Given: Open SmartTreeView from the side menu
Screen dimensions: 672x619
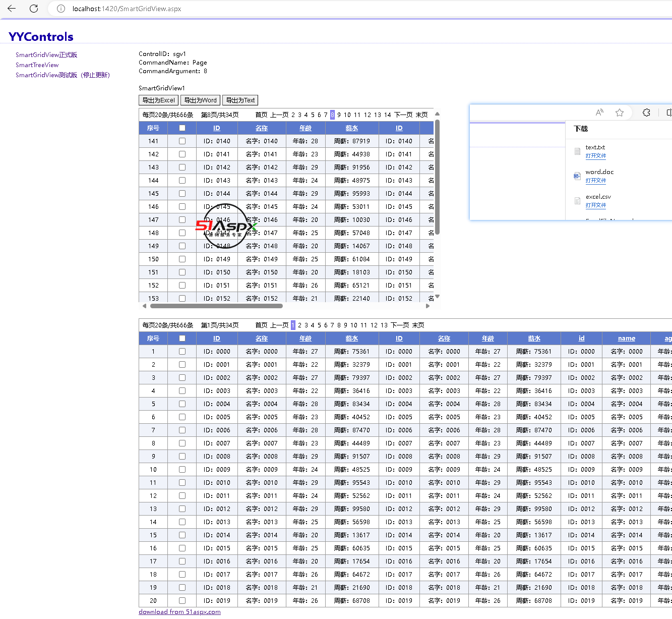Looking at the screenshot, I should point(37,65).
